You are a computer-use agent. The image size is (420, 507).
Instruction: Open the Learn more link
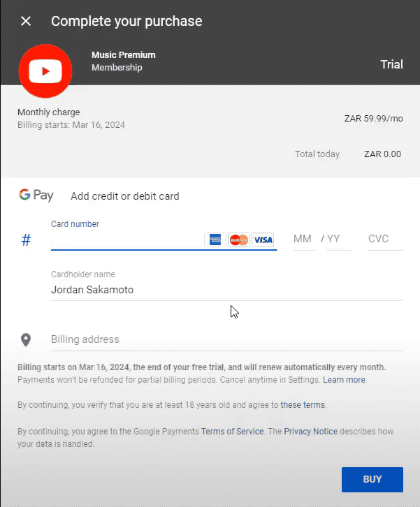click(x=344, y=380)
